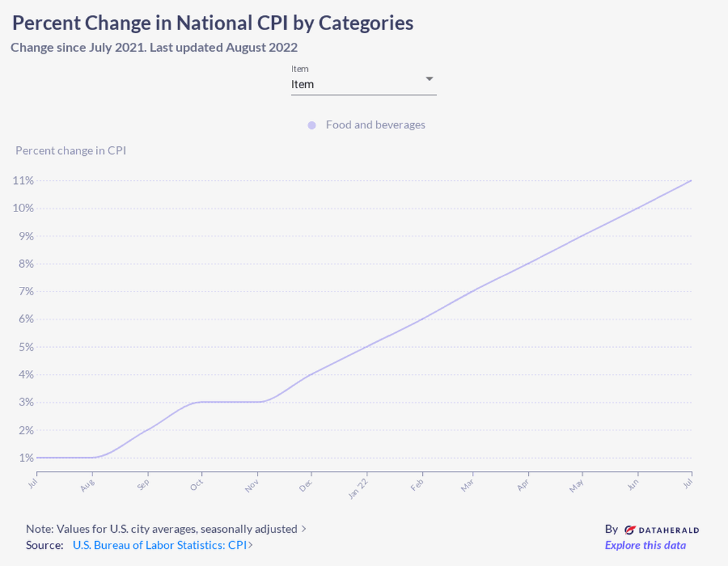The height and width of the screenshot is (566, 728).
Task: Click the 1% gridline on the chart
Action: pyautogui.click(x=364, y=457)
